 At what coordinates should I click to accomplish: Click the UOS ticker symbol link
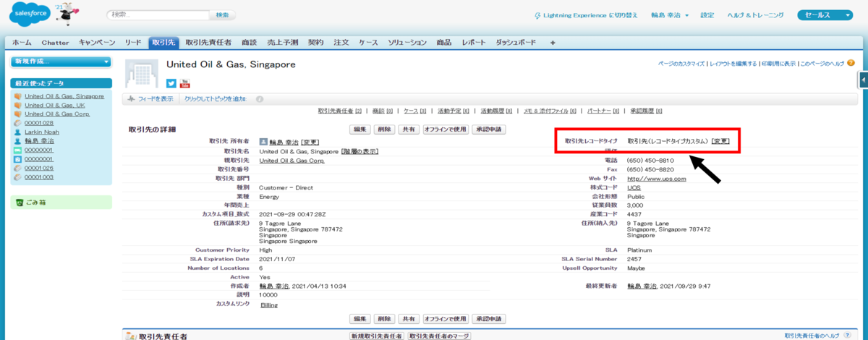click(x=634, y=187)
